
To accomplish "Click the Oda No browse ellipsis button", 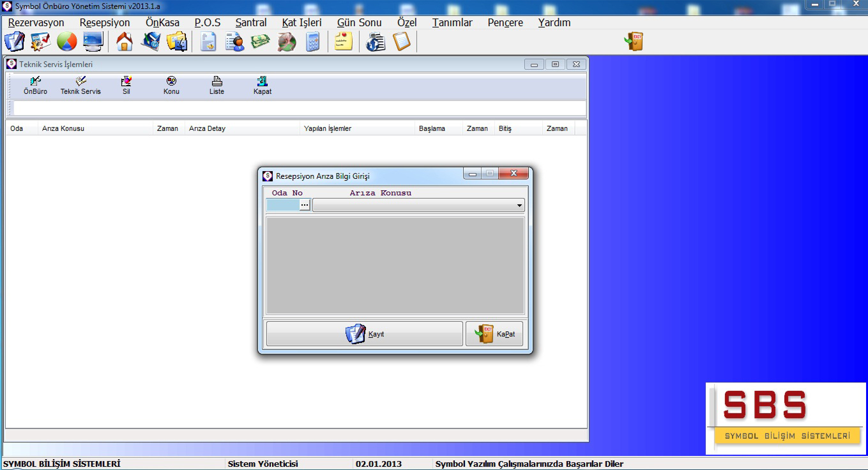I will (x=305, y=205).
